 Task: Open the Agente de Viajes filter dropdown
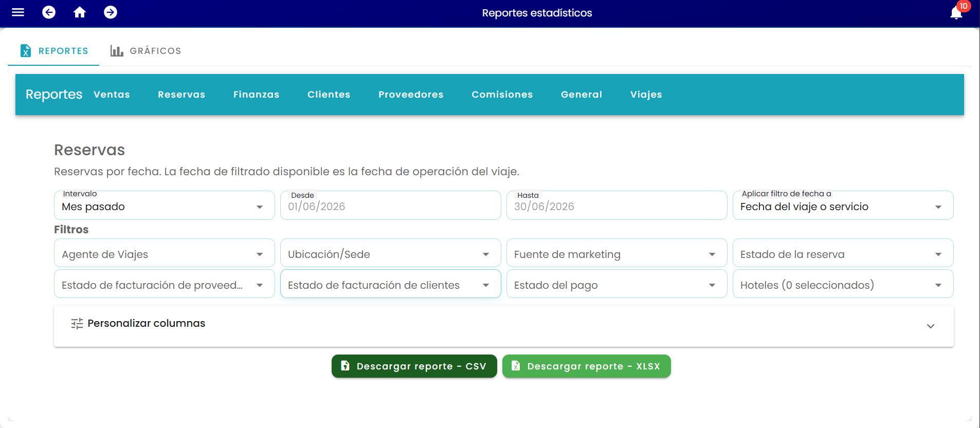click(165, 253)
